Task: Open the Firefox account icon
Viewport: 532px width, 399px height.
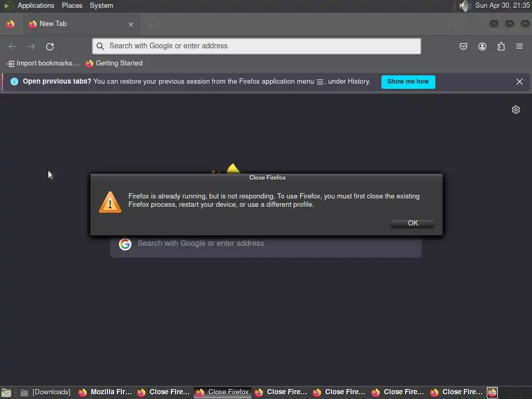Action: [482, 46]
